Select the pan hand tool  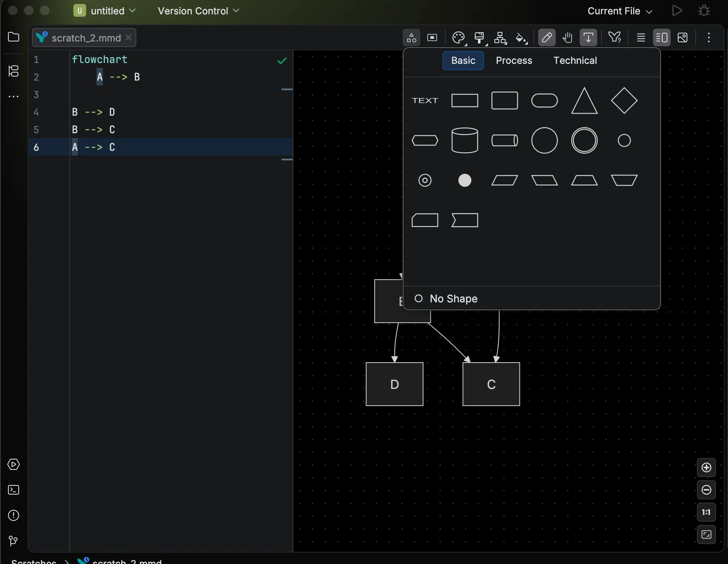click(x=568, y=37)
